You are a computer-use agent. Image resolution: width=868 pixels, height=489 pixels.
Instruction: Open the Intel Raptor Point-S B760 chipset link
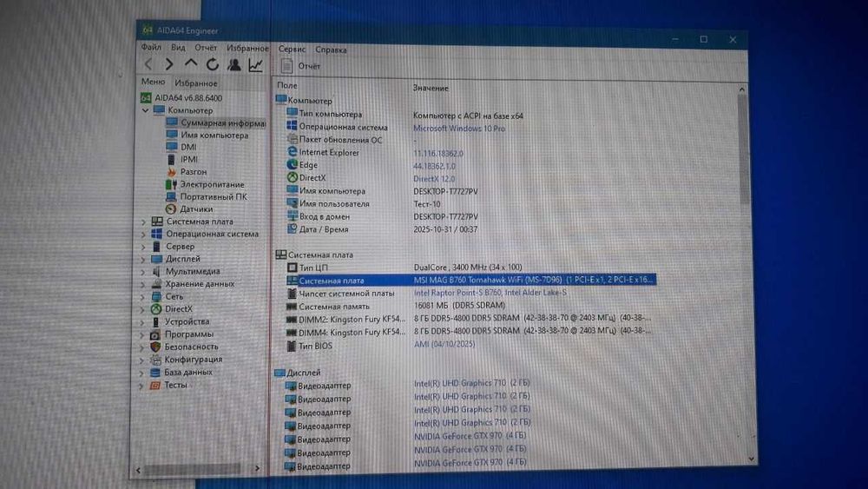click(x=490, y=293)
